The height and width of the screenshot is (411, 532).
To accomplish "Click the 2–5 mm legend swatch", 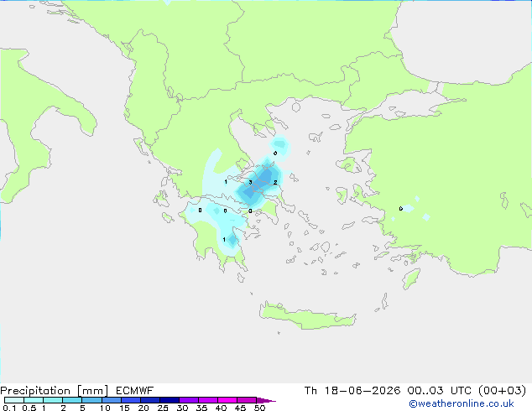I will click(72, 400).
